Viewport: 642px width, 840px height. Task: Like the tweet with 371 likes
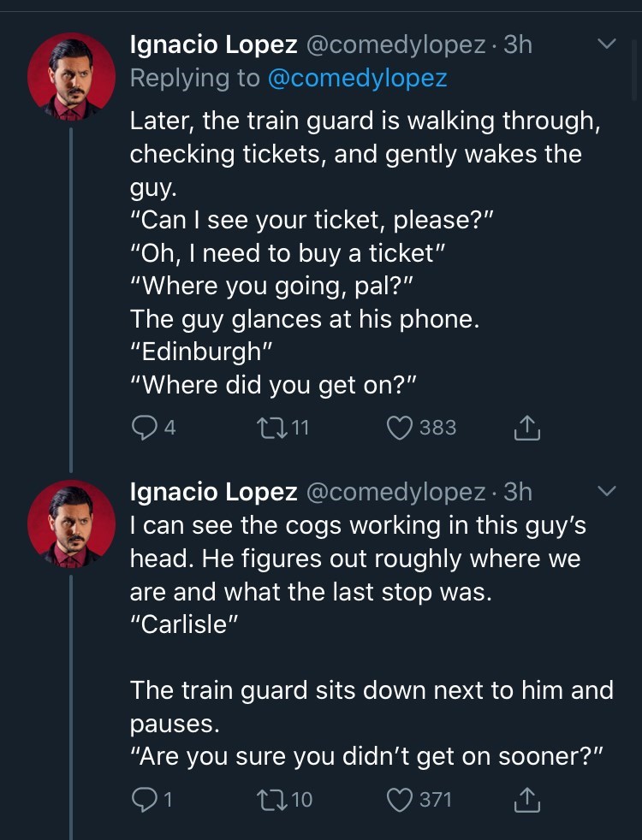pos(402,800)
